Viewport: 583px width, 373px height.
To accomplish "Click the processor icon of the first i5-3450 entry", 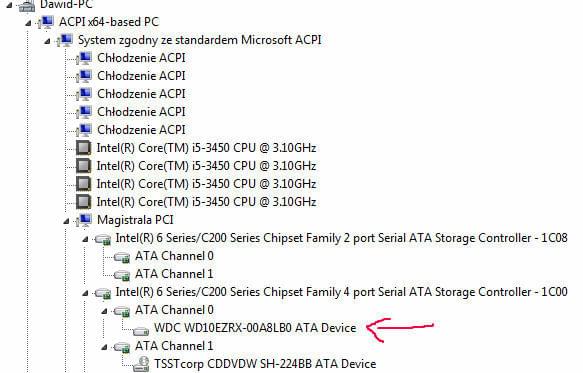I will tap(84, 148).
